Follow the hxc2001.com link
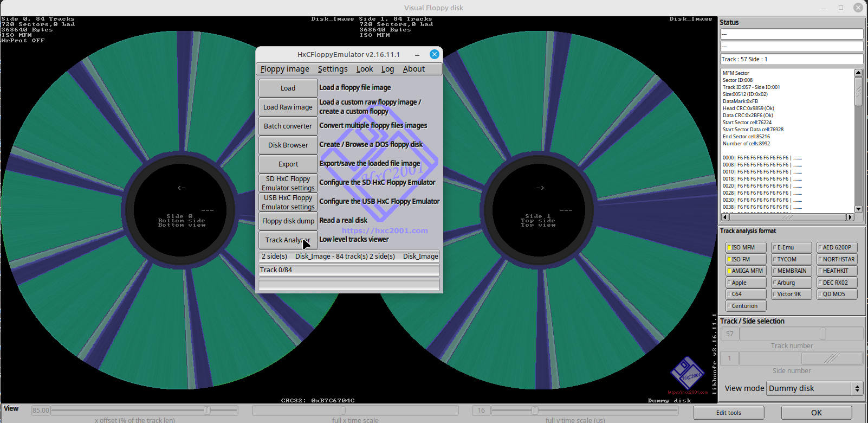The image size is (868, 423). pyautogui.click(x=385, y=230)
